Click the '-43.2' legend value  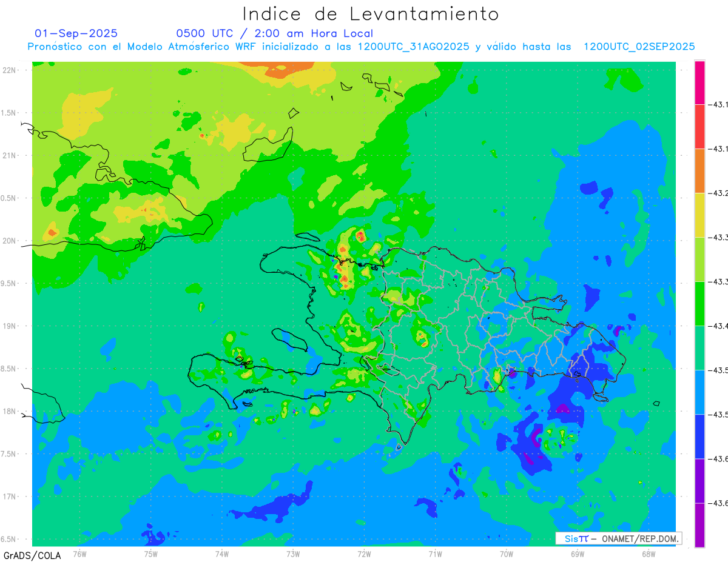pos(719,193)
